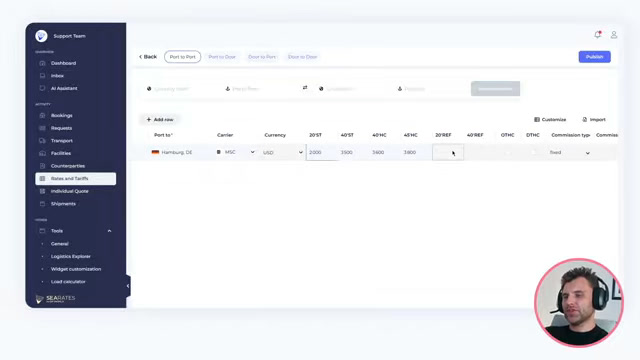
Task: Click the destination port input field
Action: point(431,89)
